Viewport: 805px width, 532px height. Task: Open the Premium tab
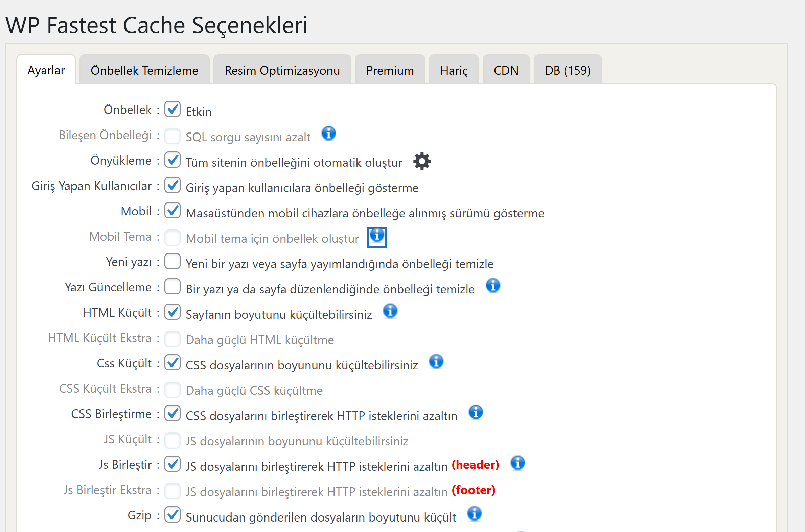(390, 70)
